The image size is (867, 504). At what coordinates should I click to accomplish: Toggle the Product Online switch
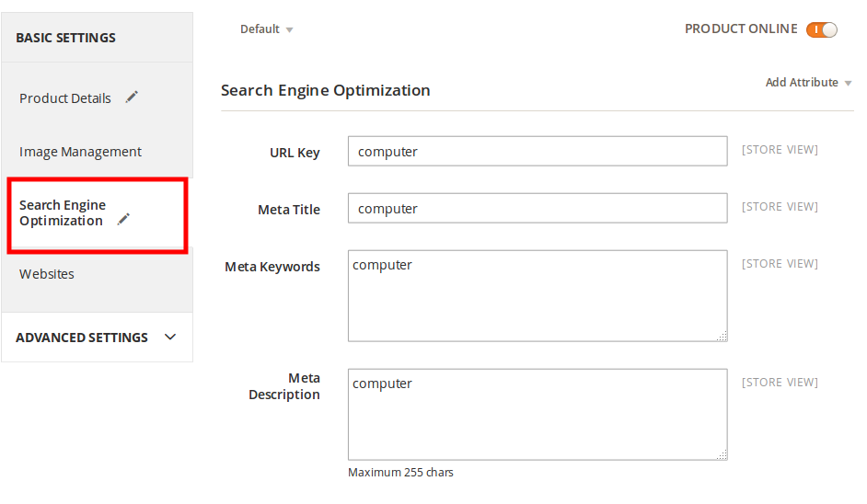[x=821, y=29]
